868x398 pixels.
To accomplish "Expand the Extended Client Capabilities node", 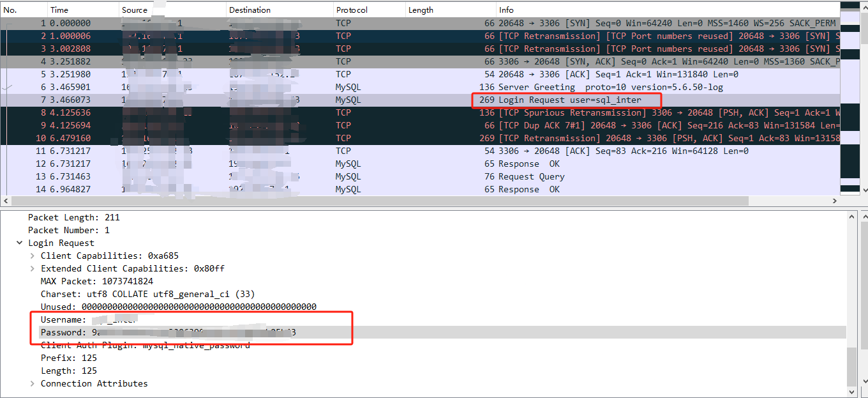I will pos(32,268).
